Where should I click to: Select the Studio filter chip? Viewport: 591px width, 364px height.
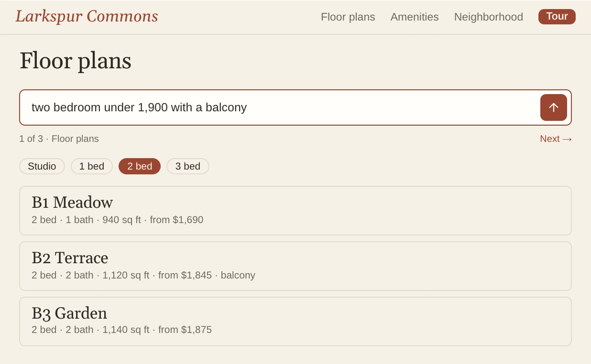pyautogui.click(x=42, y=166)
